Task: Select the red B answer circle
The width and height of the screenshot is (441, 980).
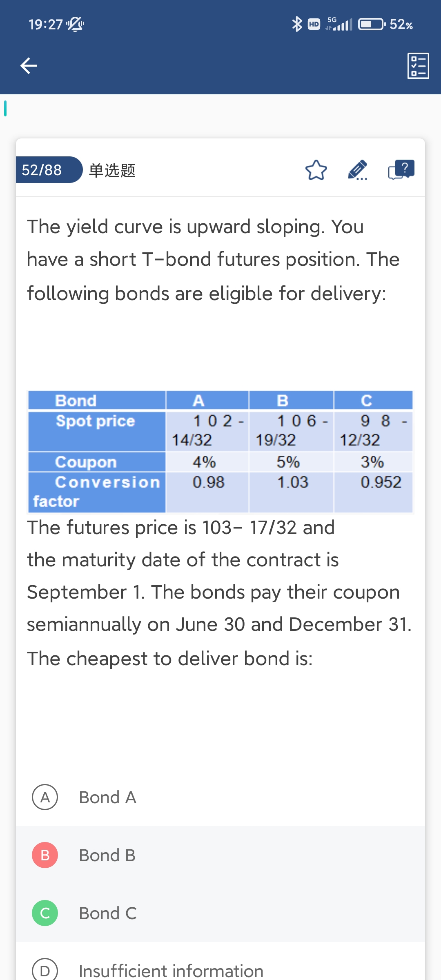Action: 45,855
